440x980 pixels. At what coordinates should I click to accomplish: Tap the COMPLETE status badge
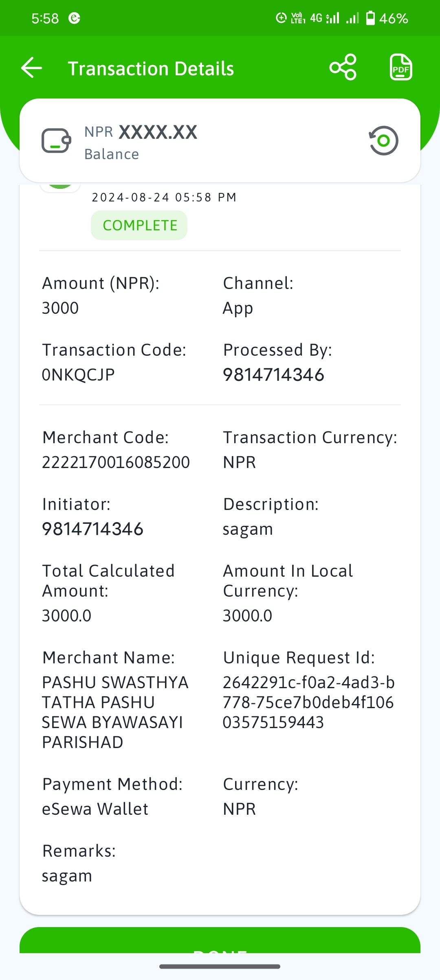[x=139, y=225]
